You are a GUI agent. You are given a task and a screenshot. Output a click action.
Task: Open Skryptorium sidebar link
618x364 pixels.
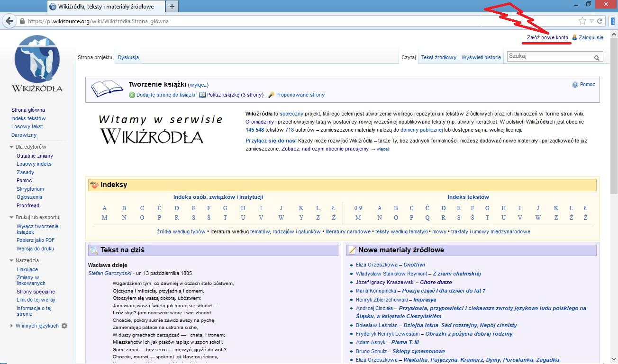[x=30, y=189]
